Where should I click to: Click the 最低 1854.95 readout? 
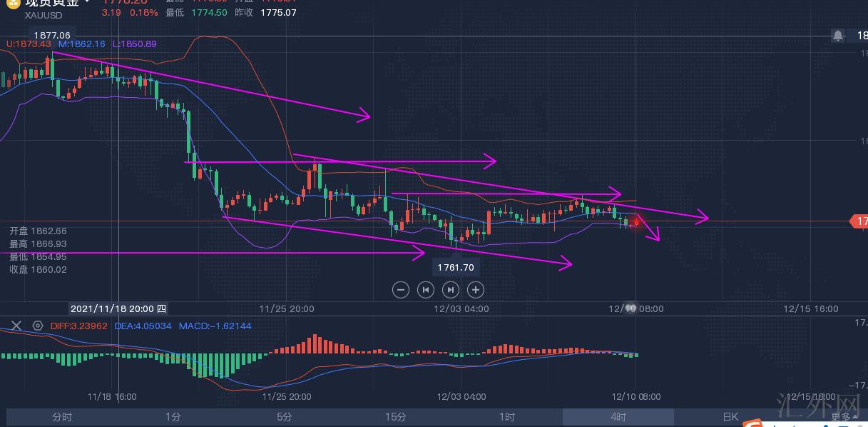point(38,256)
